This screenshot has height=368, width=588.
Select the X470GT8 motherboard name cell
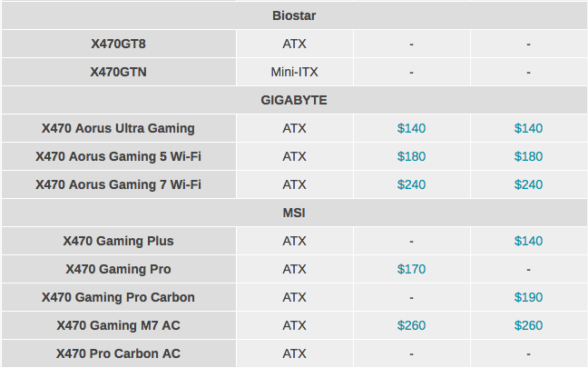click(x=118, y=44)
